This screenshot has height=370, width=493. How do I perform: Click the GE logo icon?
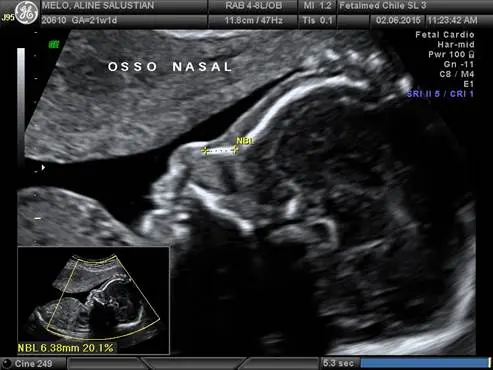point(27,13)
